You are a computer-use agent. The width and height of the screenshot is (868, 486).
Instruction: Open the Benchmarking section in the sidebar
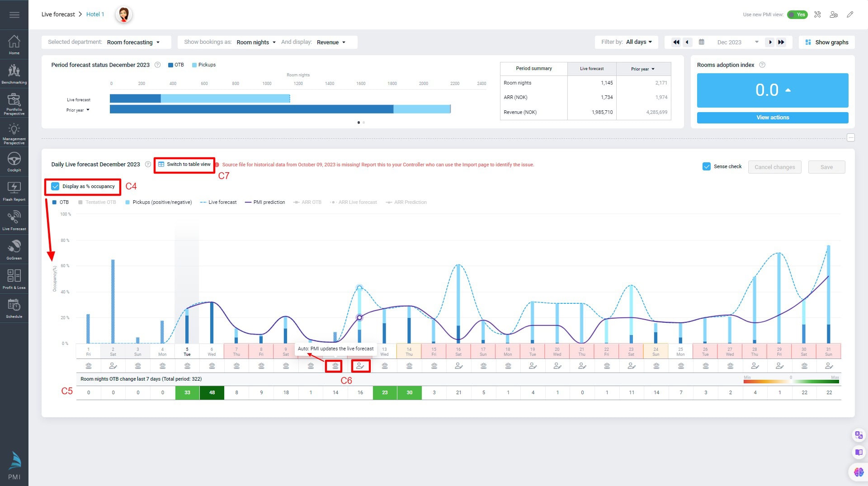(14, 73)
